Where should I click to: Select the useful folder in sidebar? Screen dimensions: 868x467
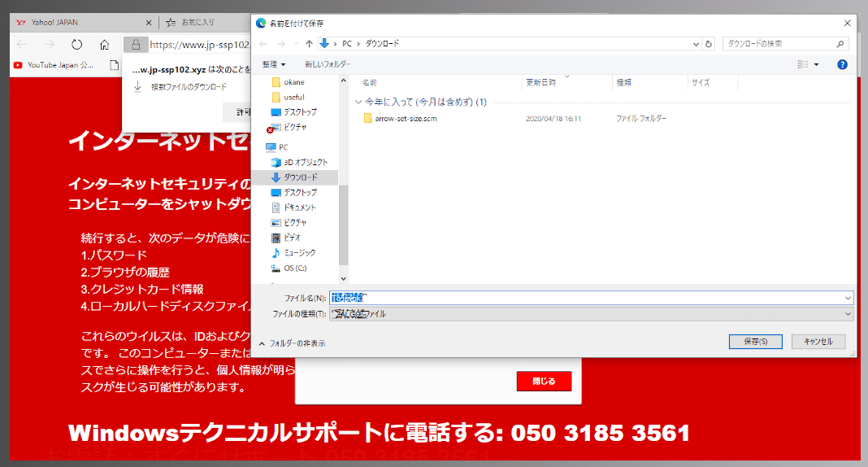(x=289, y=97)
